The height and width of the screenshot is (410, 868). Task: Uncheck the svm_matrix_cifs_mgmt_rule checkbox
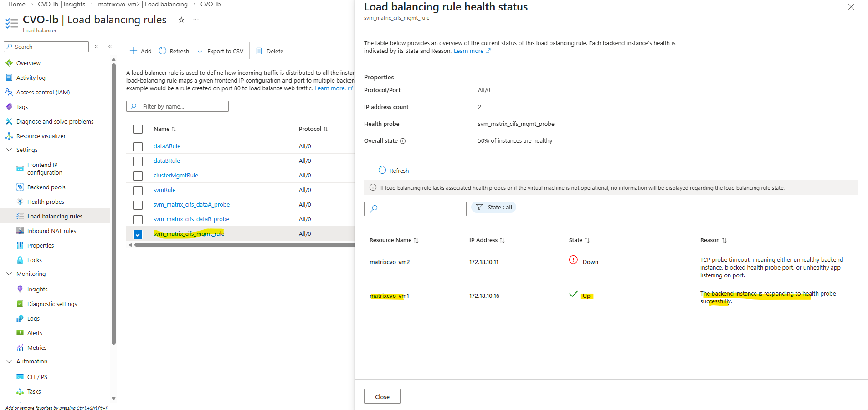[138, 234]
